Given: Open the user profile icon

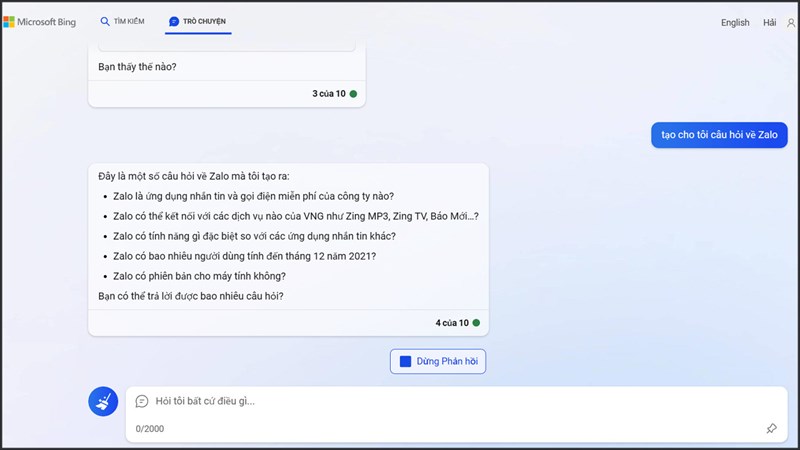Looking at the screenshot, I should coord(791,22).
